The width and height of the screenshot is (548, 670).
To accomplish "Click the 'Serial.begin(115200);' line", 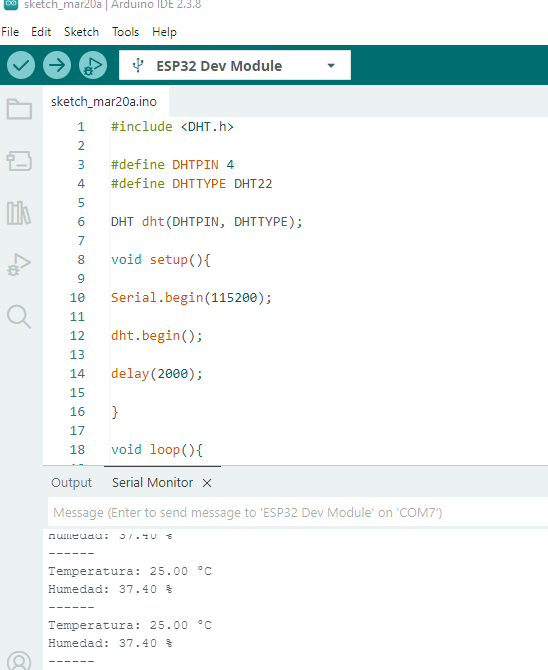I will 191,298.
